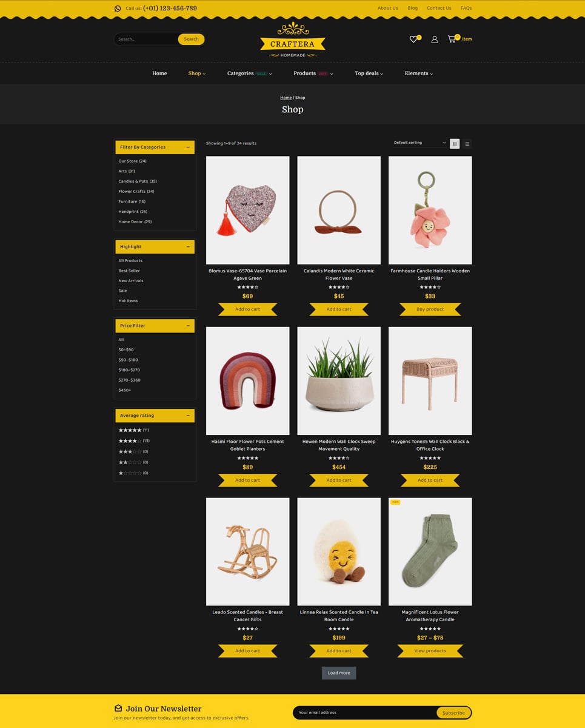Screen dimensions: 585x728
Task: Open the Categories menu
Action: coord(249,73)
